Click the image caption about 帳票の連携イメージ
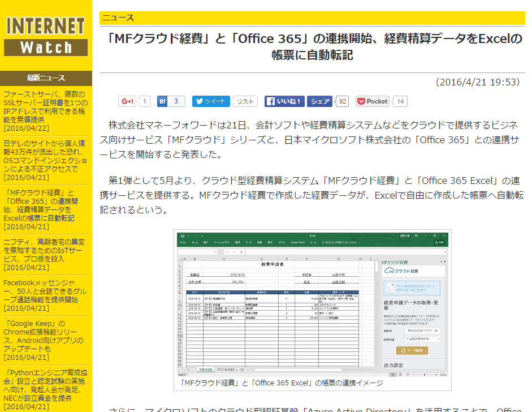The height and width of the screenshot is (412, 532). 282,383
